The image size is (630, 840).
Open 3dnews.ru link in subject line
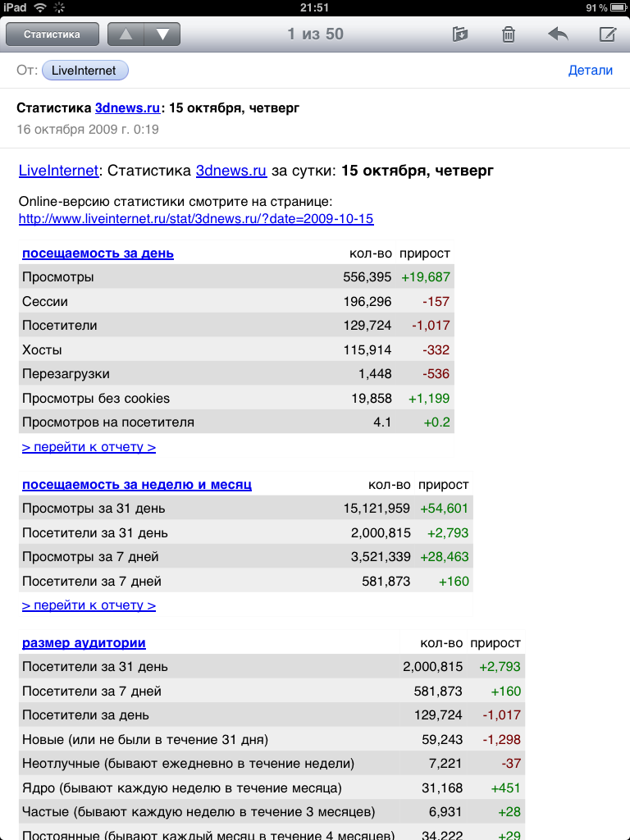(x=128, y=107)
